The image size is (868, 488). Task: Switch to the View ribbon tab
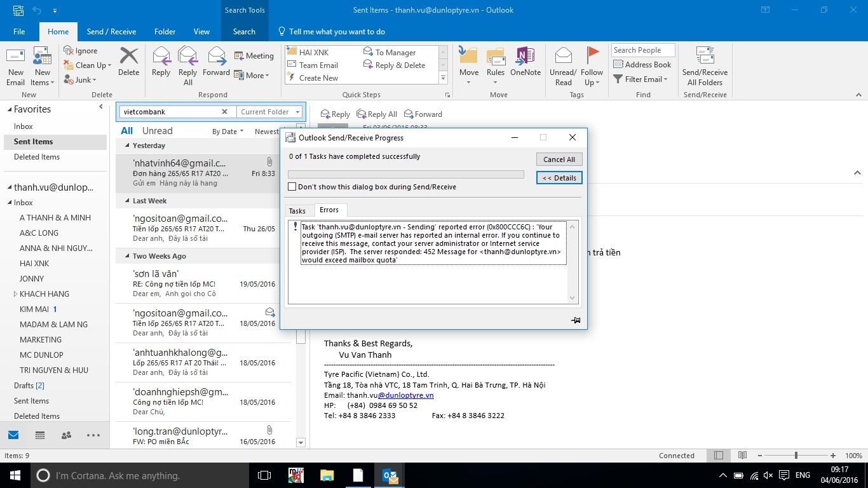(201, 31)
